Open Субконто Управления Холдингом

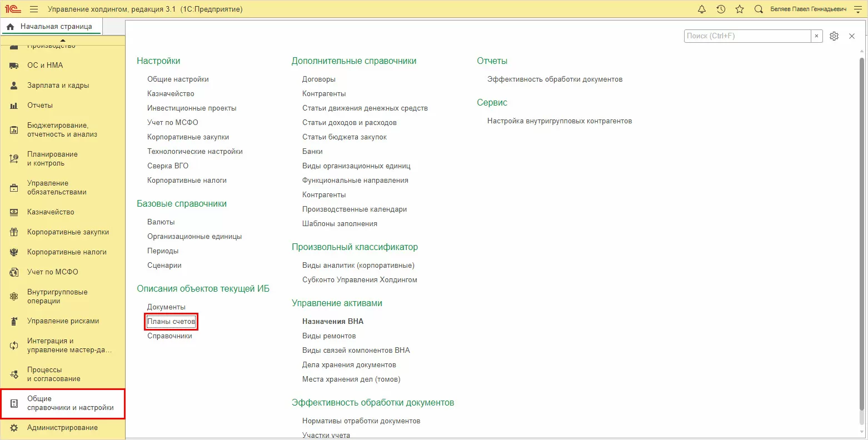click(360, 280)
